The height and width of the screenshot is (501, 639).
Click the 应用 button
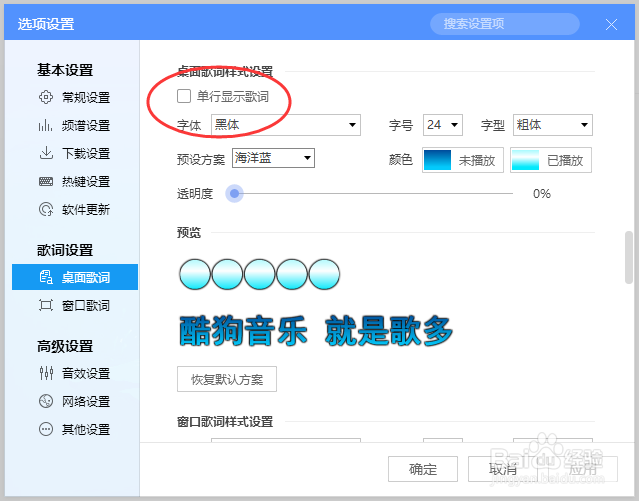(583, 469)
